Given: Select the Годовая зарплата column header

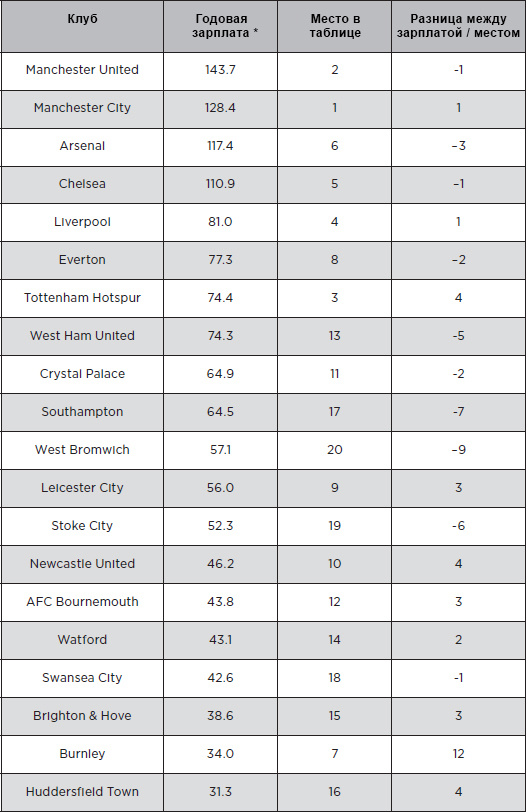Looking at the screenshot, I should point(221,26).
